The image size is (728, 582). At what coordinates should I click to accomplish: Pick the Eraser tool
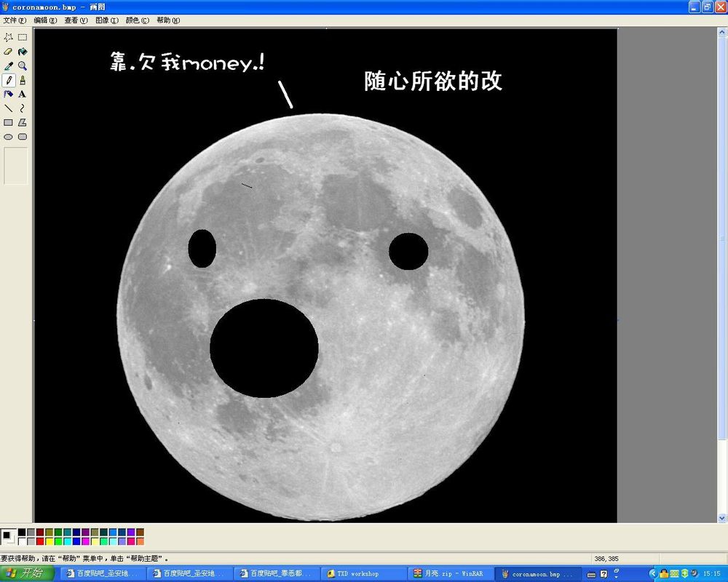coord(8,52)
